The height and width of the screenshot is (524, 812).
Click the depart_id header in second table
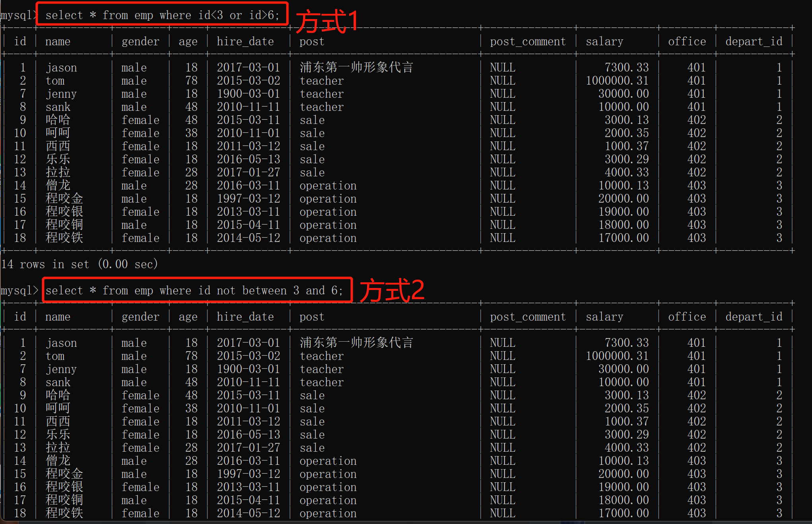754,317
